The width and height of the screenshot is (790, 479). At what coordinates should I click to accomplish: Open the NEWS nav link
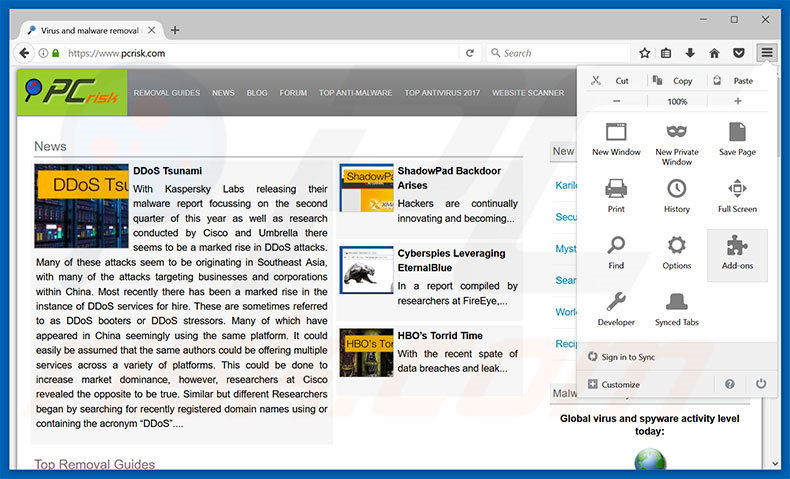(223, 93)
